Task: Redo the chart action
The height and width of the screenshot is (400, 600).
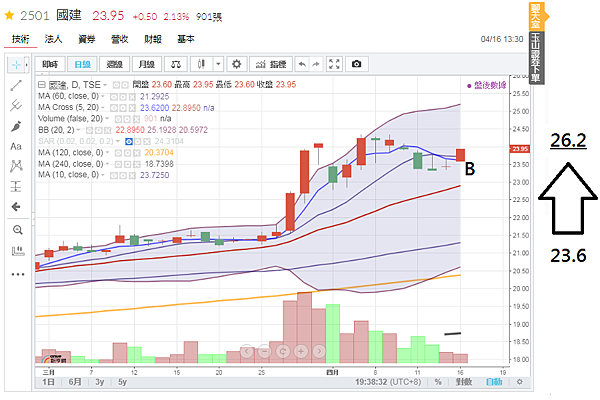Action: coord(316,64)
